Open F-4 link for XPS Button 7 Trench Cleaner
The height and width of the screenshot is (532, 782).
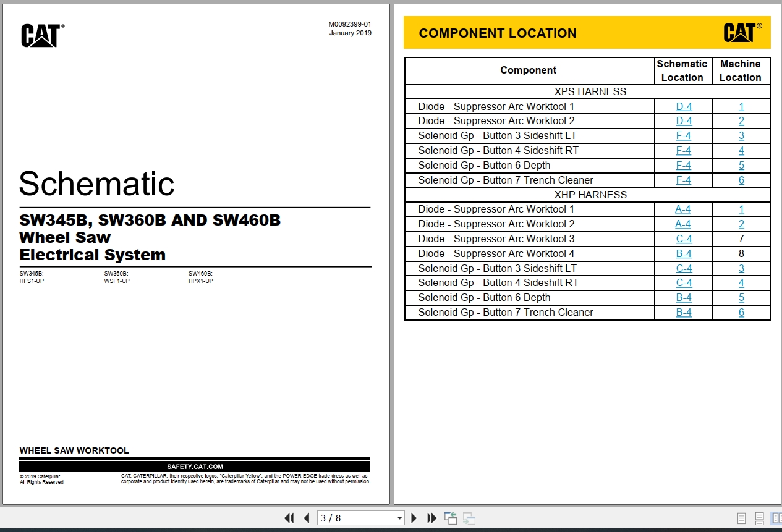point(684,180)
